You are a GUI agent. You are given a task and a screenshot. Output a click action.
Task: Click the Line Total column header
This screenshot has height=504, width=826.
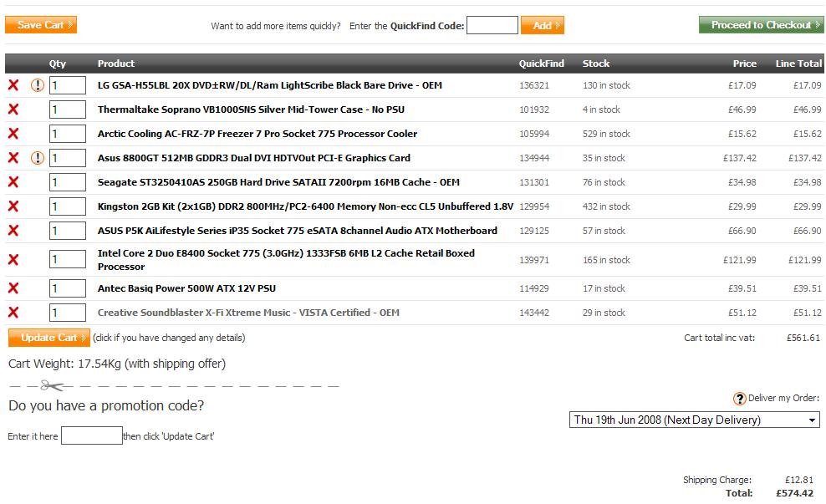798,64
